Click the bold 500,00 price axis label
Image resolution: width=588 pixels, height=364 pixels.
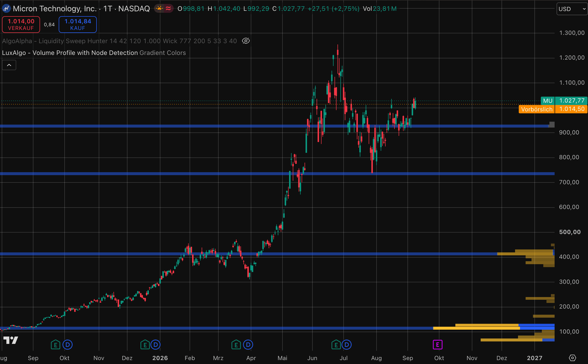point(570,232)
